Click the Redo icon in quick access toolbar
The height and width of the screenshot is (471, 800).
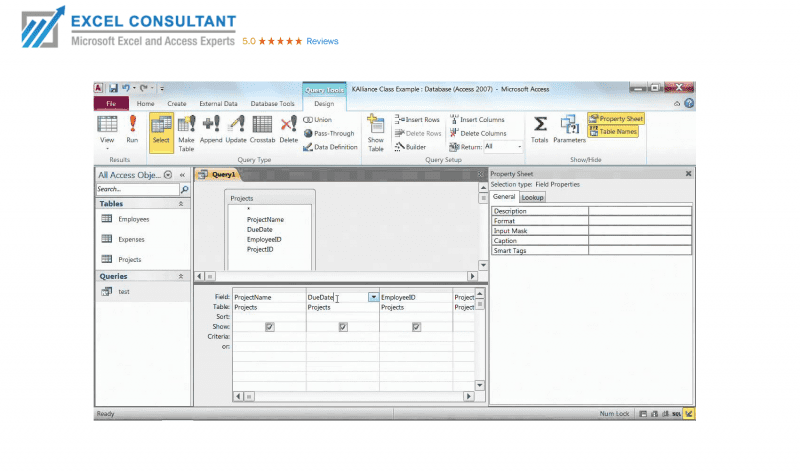[x=143, y=88]
